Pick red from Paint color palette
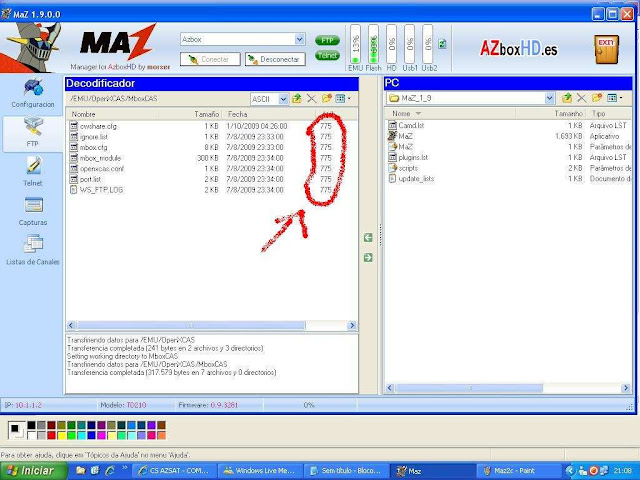Viewport: 640px width, 480px height. coord(51,435)
